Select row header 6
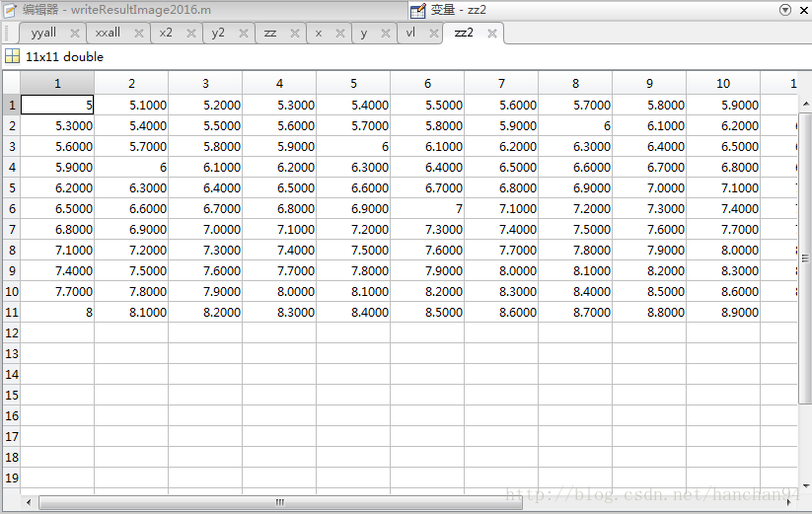This screenshot has width=812, height=514. click(12, 208)
